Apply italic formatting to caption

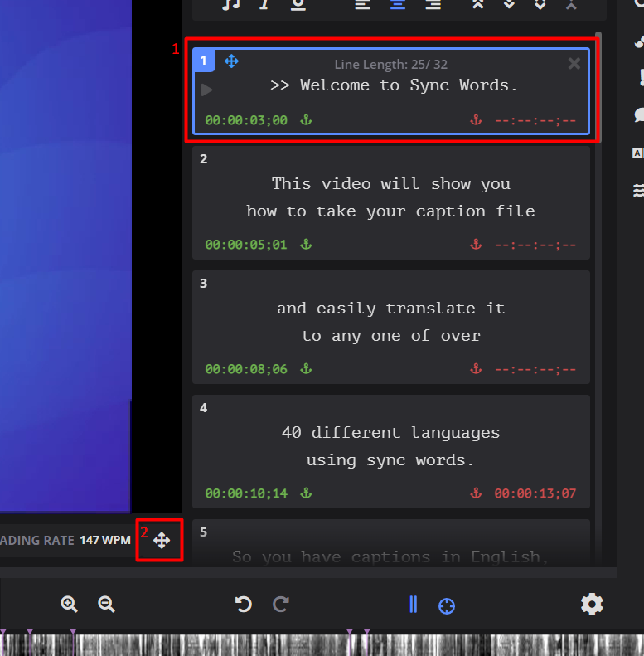click(264, 4)
